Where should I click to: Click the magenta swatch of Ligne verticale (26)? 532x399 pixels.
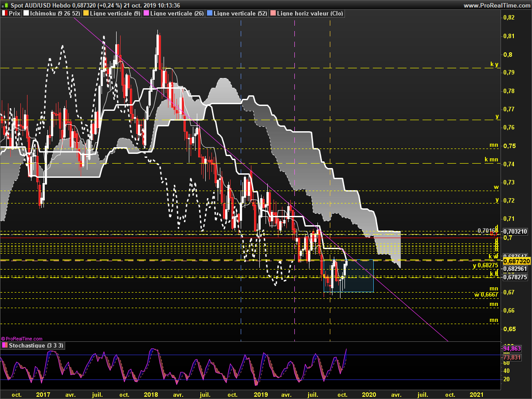pyautogui.click(x=146, y=14)
